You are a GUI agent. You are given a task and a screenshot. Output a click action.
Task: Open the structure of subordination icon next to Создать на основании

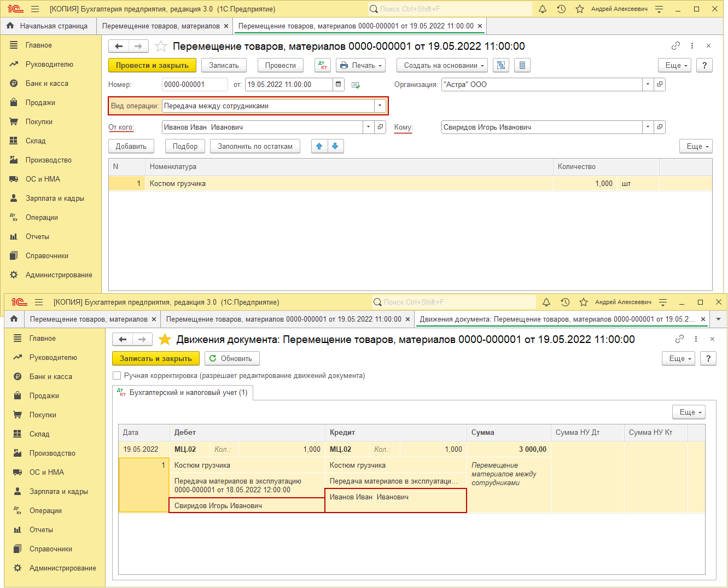pos(500,65)
